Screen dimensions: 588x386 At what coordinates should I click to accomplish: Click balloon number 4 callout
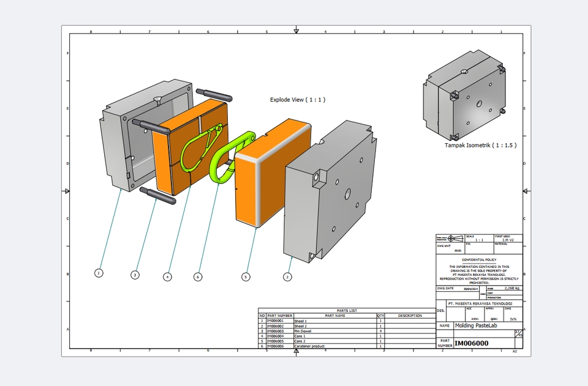coord(168,277)
